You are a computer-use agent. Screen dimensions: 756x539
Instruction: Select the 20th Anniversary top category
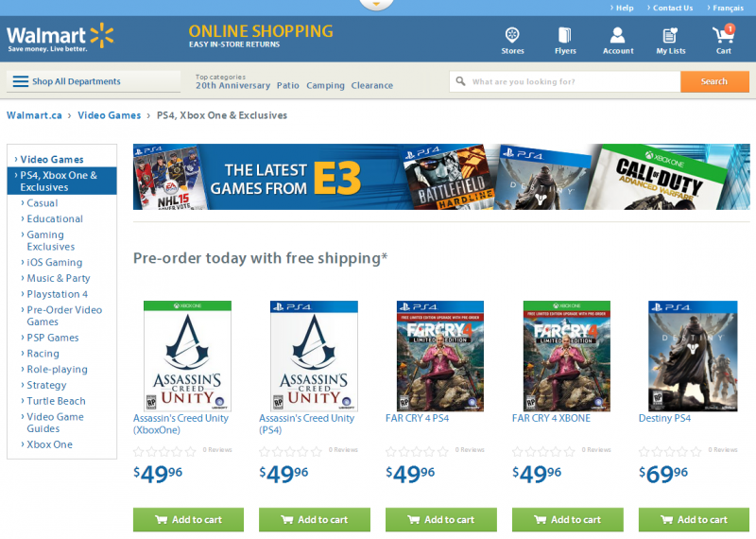[x=232, y=85]
